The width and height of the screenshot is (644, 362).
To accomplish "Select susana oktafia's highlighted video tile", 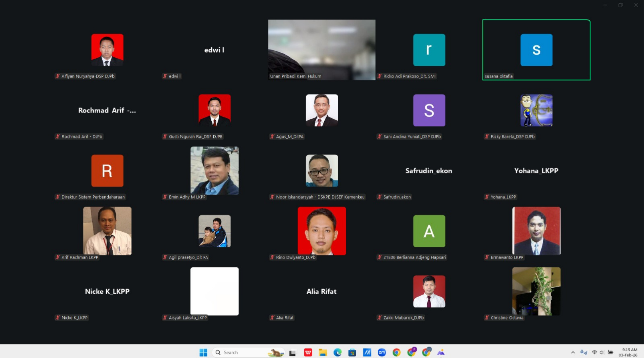I will click(536, 50).
